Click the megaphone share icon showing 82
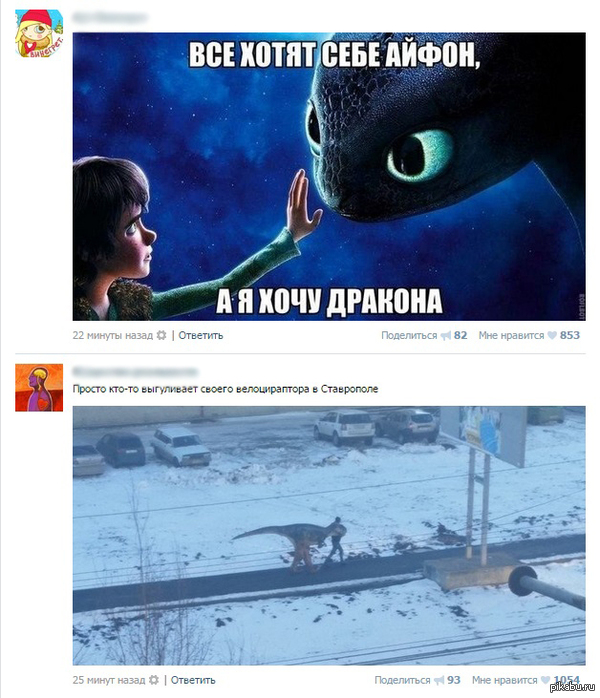600x698 pixels. coord(446,336)
